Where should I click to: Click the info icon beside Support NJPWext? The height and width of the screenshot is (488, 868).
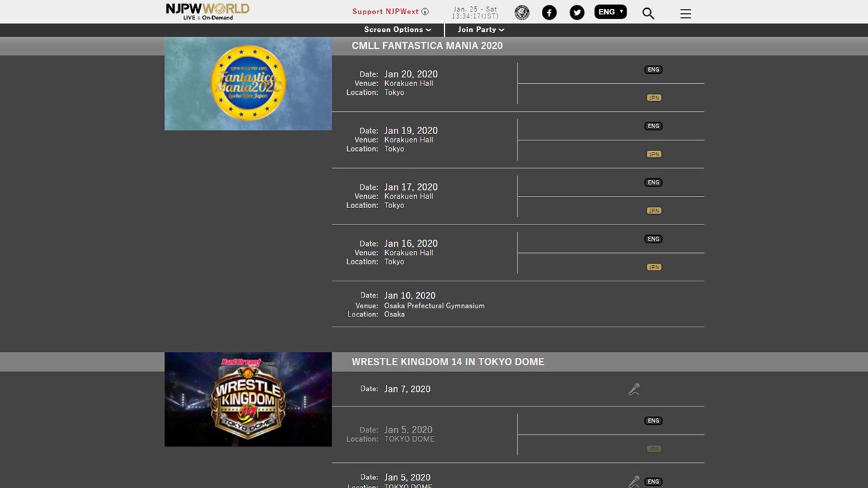pyautogui.click(x=425, y=12)
